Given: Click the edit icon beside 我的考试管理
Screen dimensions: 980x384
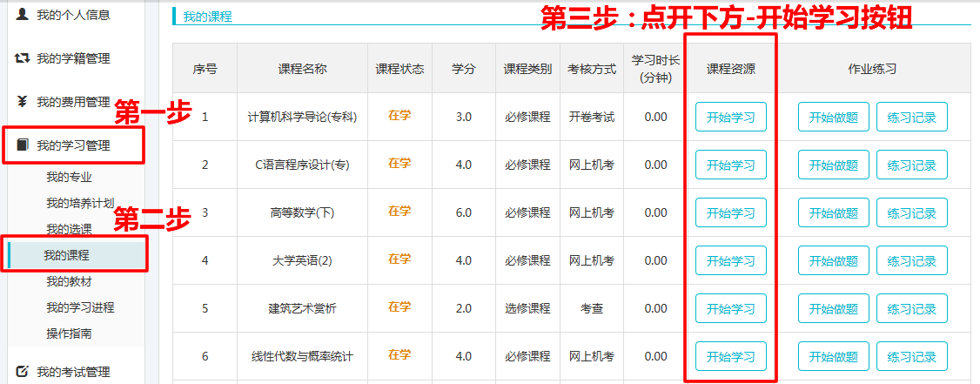Looking at the screenshot, I should coord(23,372).
